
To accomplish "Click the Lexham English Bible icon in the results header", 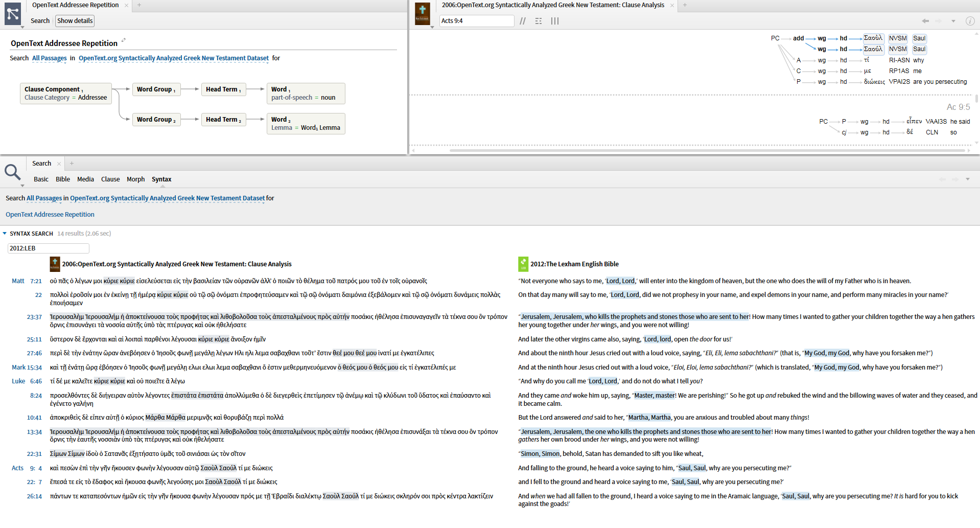I will [x=523, y=264].
